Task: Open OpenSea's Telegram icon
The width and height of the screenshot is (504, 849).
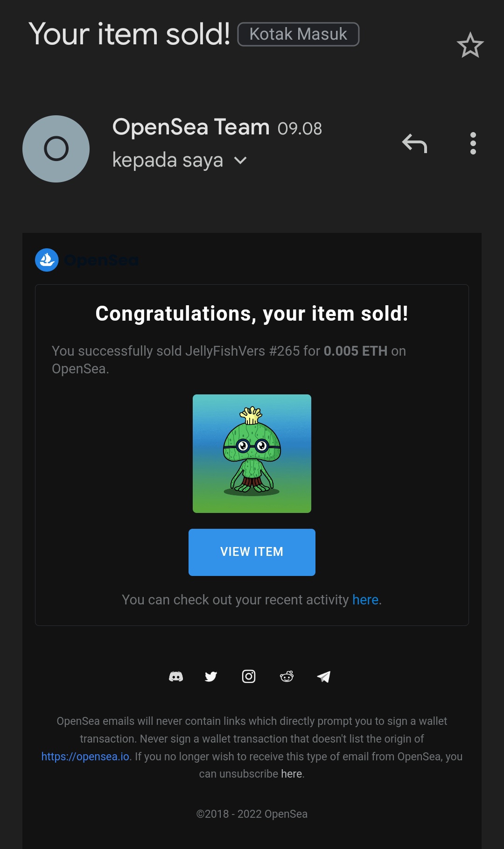Action: tap(324, 677)
